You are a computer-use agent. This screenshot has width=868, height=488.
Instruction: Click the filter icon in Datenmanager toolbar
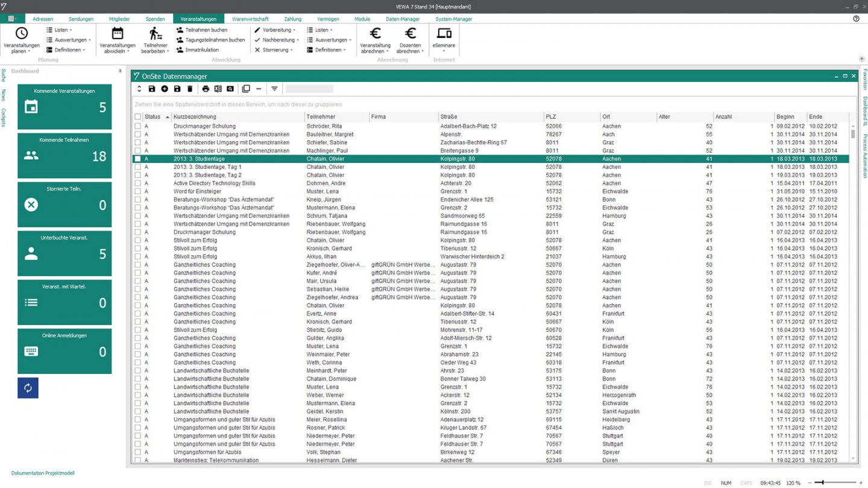[274, 89]
